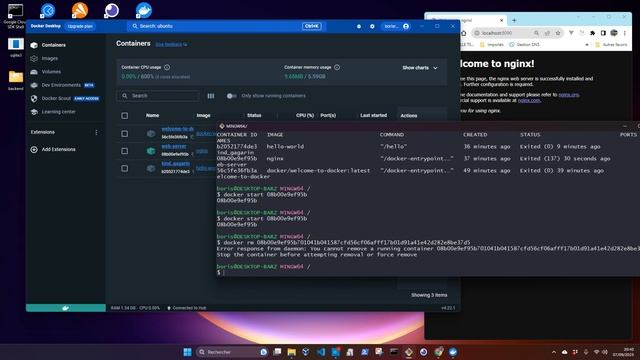640x360 pixels.
Task: Show info for Container CPU usage
Action: [167, 67]
